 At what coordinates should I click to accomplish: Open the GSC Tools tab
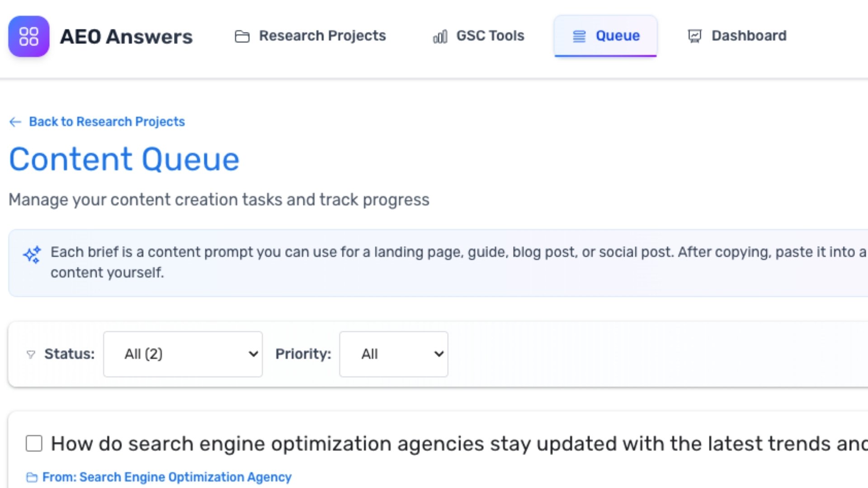pos(490,36)
